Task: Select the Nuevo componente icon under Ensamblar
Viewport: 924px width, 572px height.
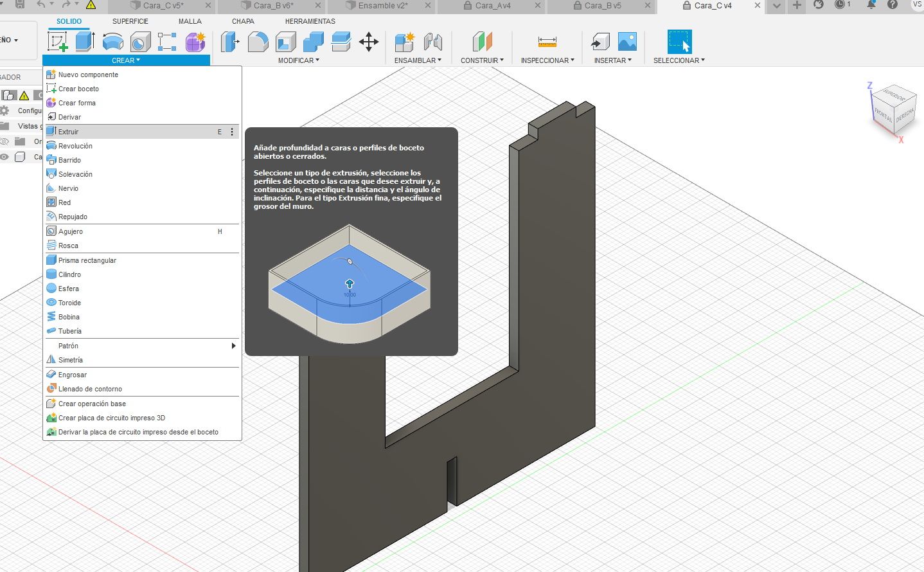Action: pos(405,42)
